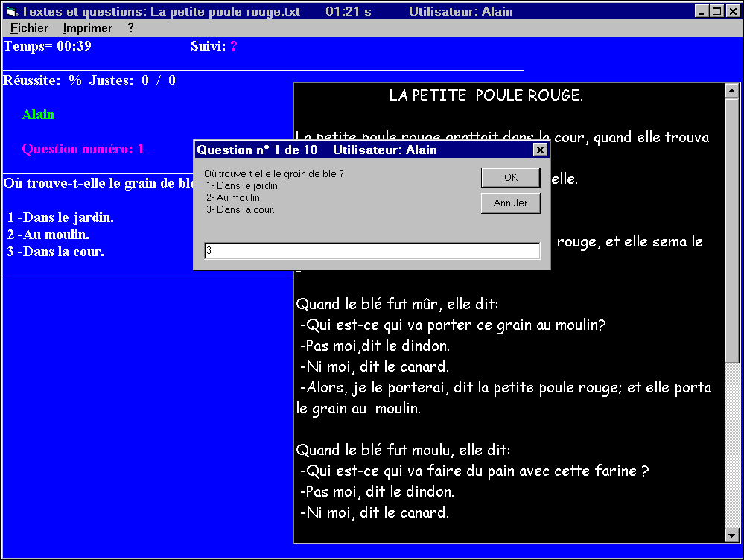Close the Textes et questions window
Viewport: 744px width, 560px height.
coord(732,11)
